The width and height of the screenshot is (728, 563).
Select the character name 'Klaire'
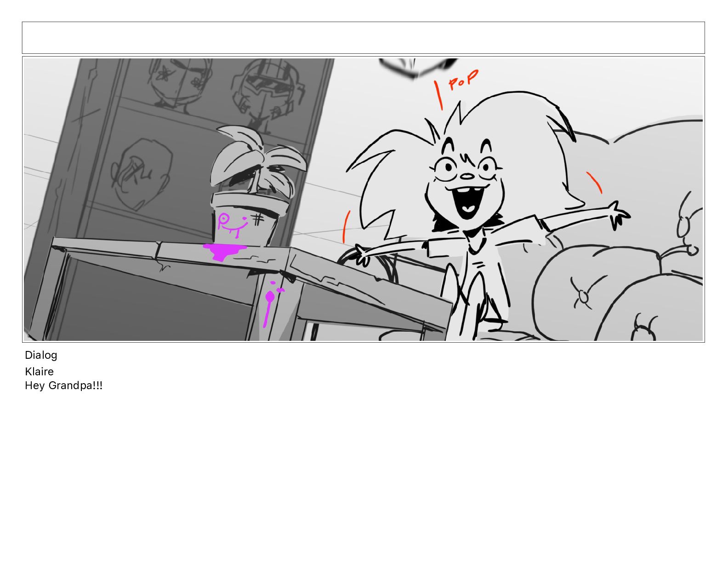[39, 371]
